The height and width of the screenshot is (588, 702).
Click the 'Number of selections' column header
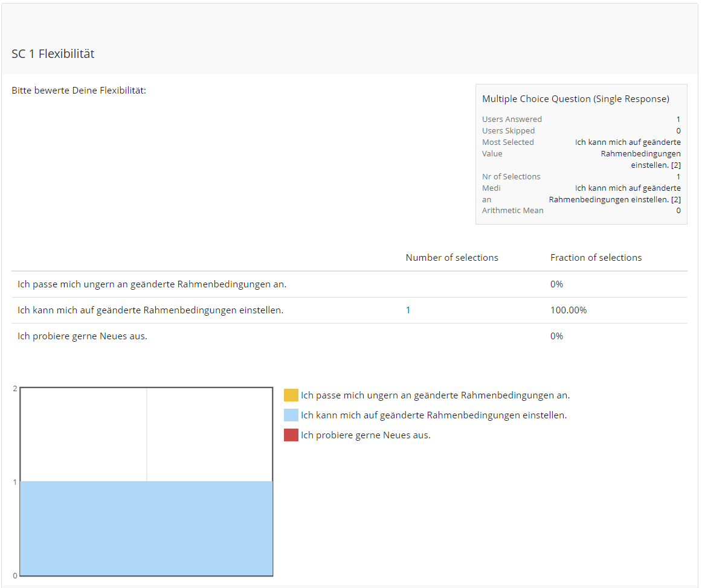(x=451, y=258)
